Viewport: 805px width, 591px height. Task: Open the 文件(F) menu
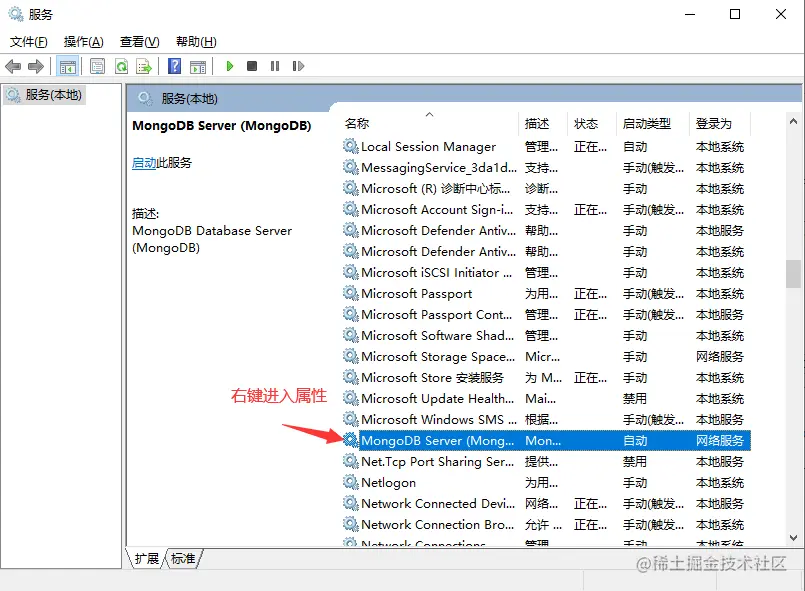click(29, 42)
